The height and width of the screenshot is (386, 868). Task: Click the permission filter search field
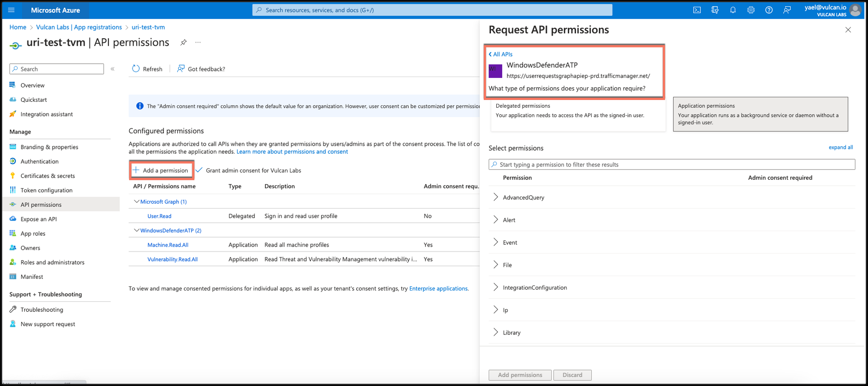click(672, 165)
